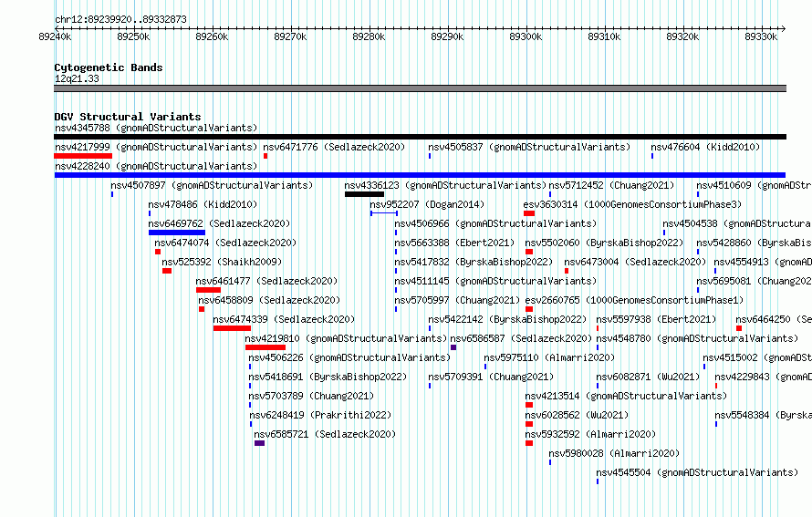
Task: Click the esv3630314 red variant marker
Action: pyautogui.click(x=529, y=213)
